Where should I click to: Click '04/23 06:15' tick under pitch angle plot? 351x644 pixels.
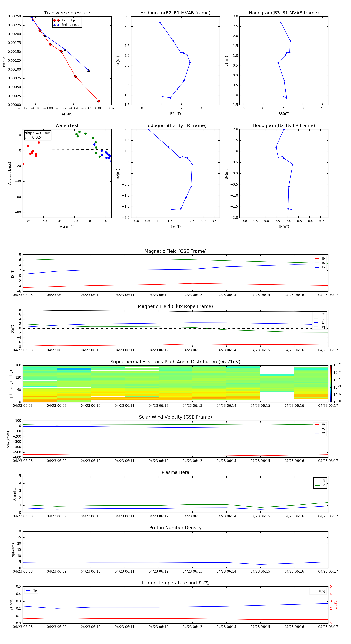pyautogui.click(x=260, y=406)
